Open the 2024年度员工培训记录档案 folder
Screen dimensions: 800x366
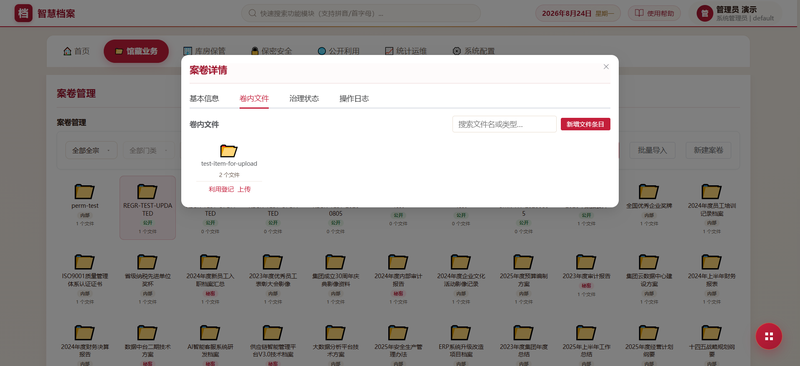pos(711,191)
